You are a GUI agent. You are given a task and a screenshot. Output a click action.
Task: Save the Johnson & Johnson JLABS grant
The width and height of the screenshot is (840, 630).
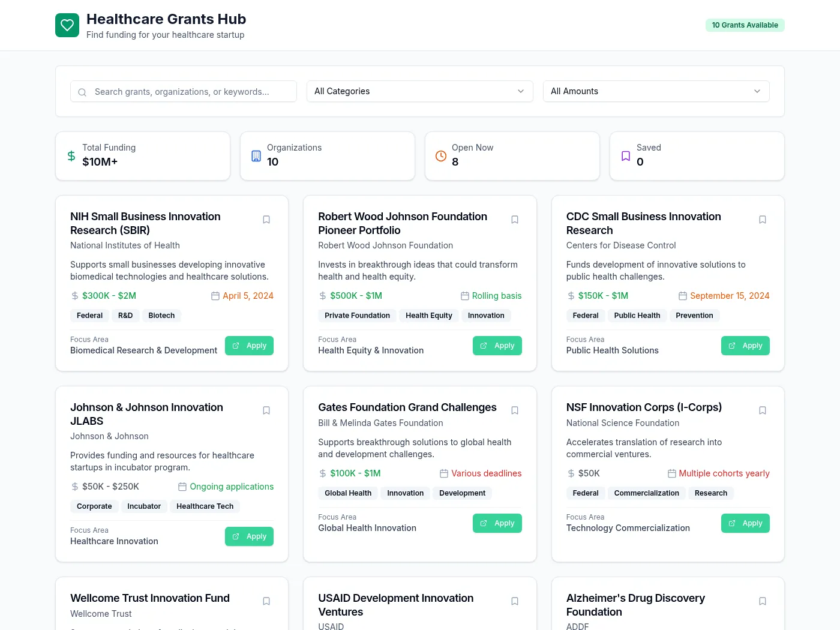click(x=266, y=410)
